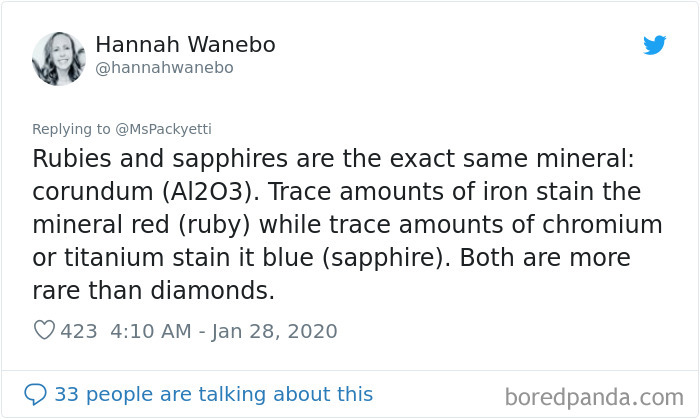Image resolution: width=700 pixels, height=419 pixels.
Task: Select the 'corundum (Al2O3)' text
Action: click(x=146, y=192)
